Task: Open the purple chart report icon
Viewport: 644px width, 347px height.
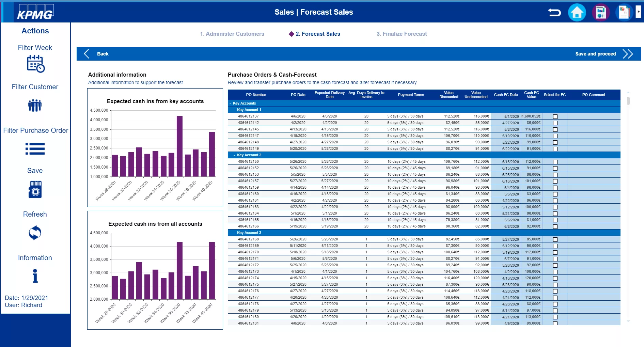Action: tap(600, 13)
